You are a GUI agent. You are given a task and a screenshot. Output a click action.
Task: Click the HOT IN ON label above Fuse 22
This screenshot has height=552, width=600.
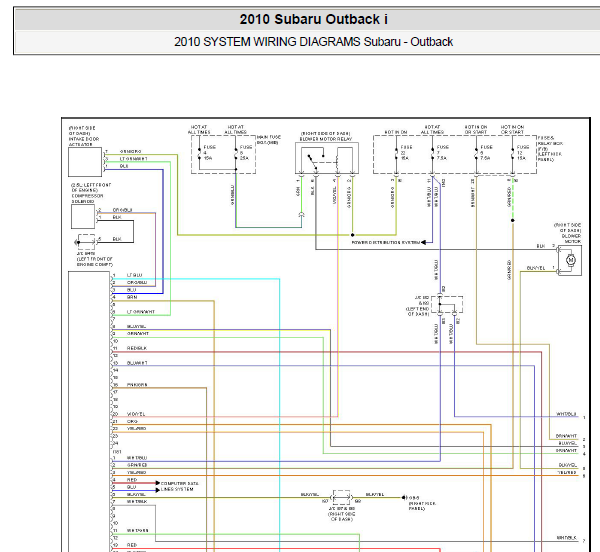pyautogui.click(x=396, y=132)
